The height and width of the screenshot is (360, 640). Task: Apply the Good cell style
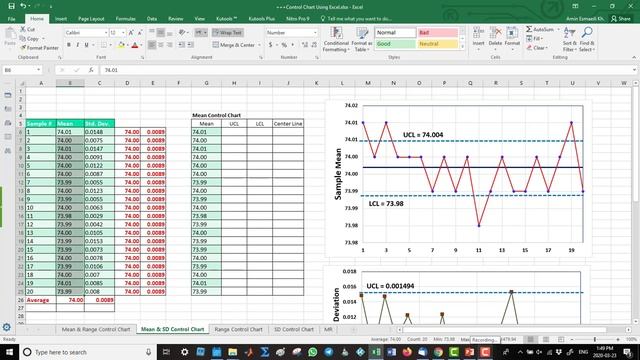coord(395,44)
